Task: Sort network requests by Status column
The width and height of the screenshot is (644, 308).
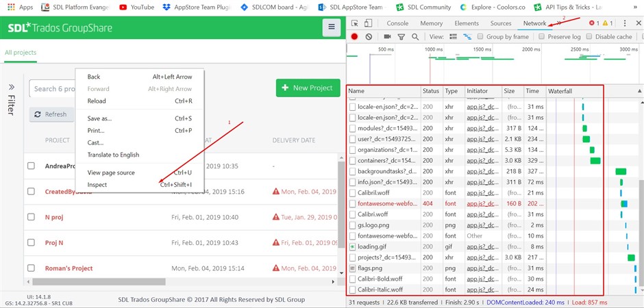Action: pos(432,91)
